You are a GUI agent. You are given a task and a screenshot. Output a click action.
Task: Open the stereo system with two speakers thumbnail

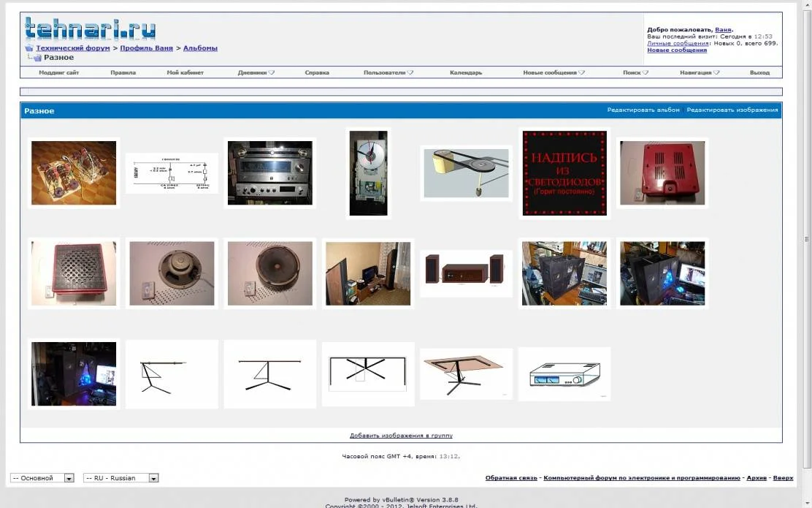[466, 273]
